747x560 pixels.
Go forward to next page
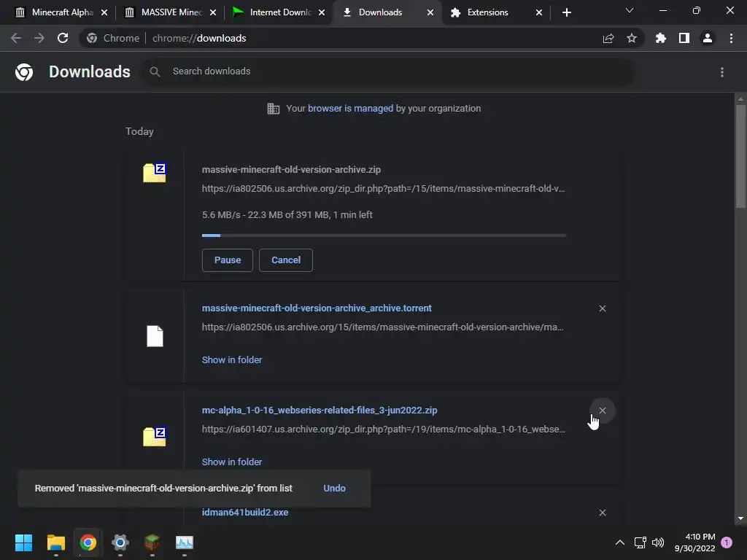(x=39, y=38)
